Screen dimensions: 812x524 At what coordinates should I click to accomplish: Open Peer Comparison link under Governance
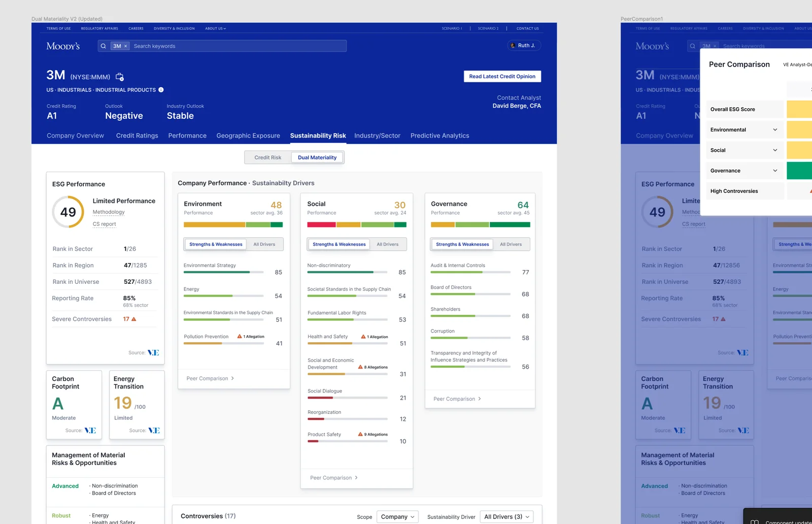click(x=457, y=399)
